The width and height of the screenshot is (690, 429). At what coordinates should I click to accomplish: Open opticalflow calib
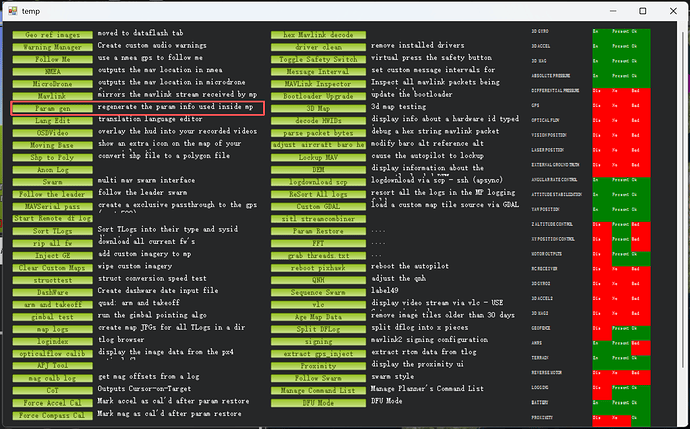52,354
